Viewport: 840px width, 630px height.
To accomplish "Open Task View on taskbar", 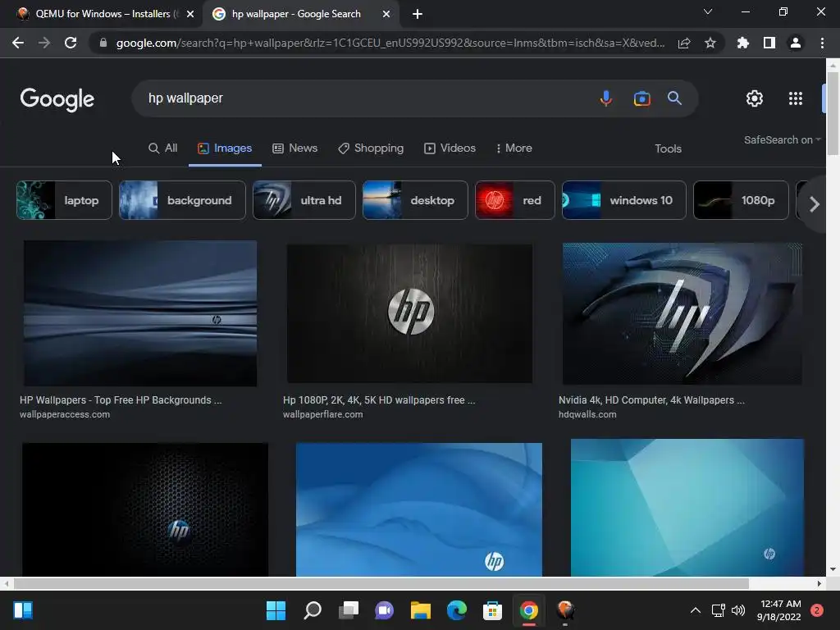I will click(x=349, y=610).
